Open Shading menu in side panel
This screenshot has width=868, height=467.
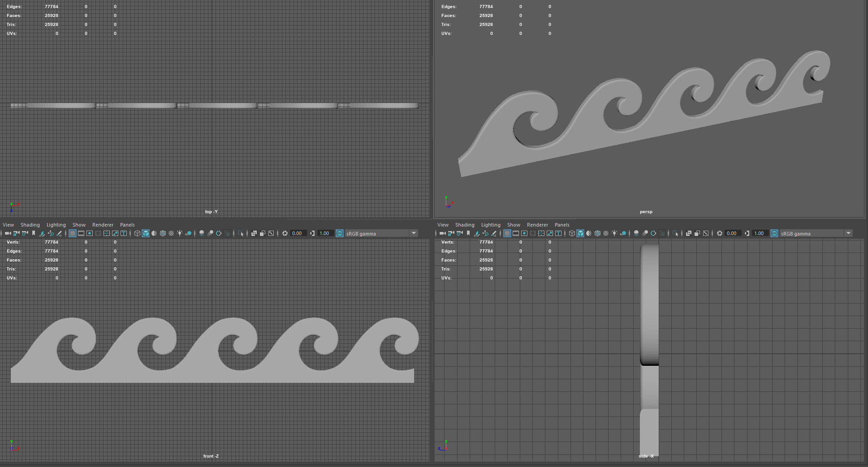[465, 225]
